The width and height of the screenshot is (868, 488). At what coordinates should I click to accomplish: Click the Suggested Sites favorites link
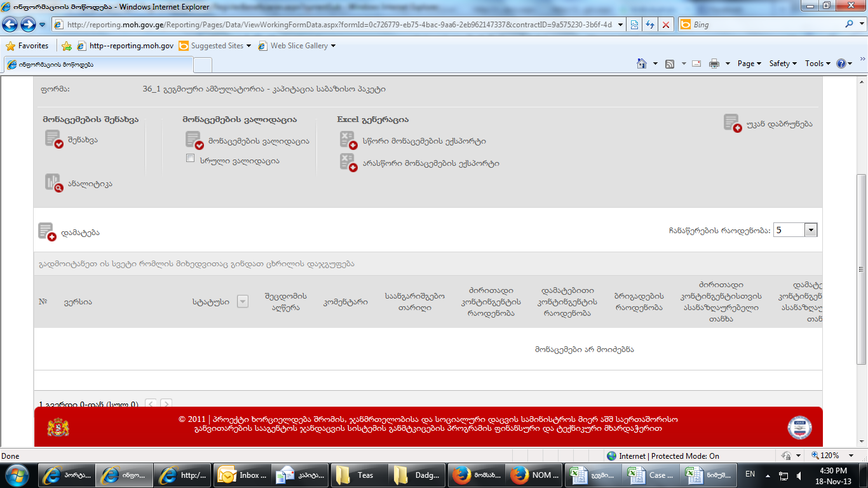click(216, 46)
